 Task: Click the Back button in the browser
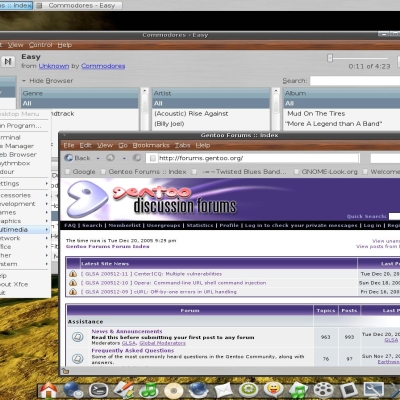click(78, 158)
